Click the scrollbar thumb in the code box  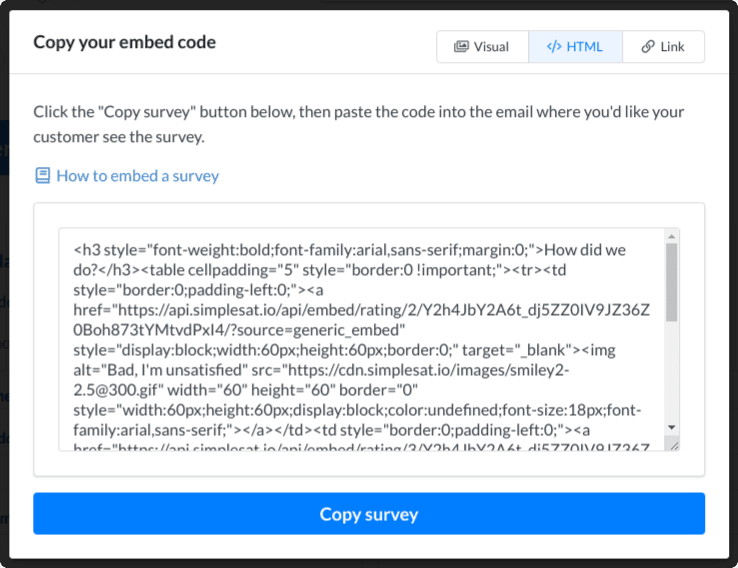[672, 282]
